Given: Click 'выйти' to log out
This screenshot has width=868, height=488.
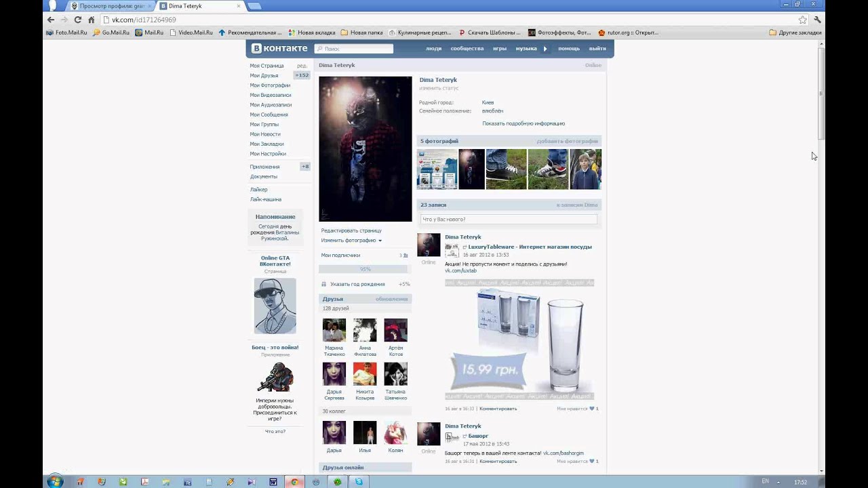Looking at the screenshot, I should tap(597, 49).
